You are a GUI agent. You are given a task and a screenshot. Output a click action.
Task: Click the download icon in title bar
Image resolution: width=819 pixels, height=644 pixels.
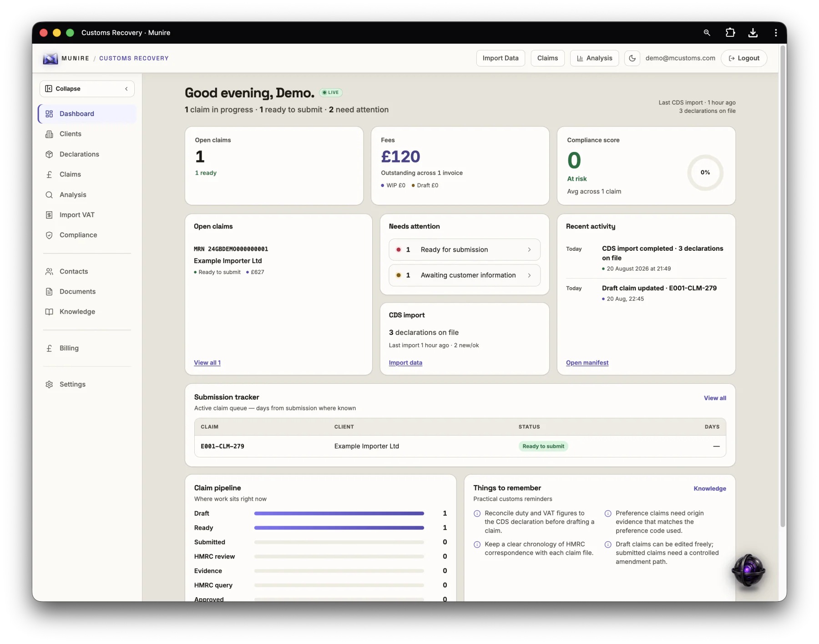[753, 33]
